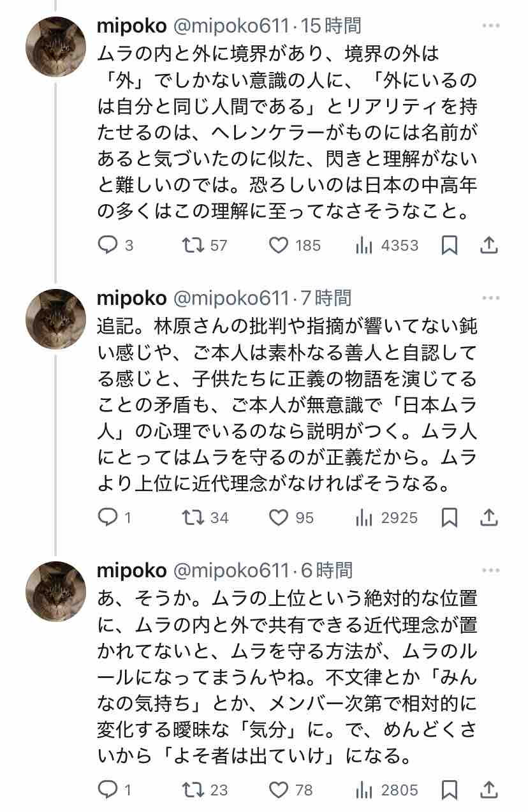View analytics showing 4353 views

[364, 246]
